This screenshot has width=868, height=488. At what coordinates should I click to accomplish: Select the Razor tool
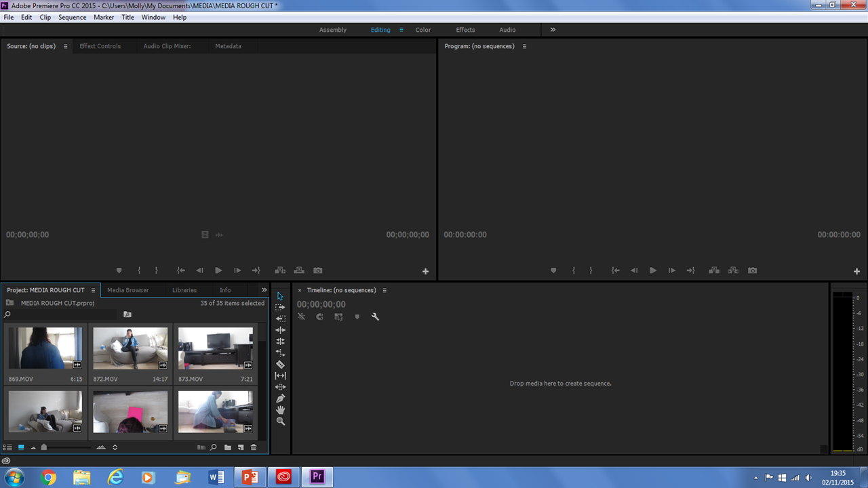pos(280,365)
